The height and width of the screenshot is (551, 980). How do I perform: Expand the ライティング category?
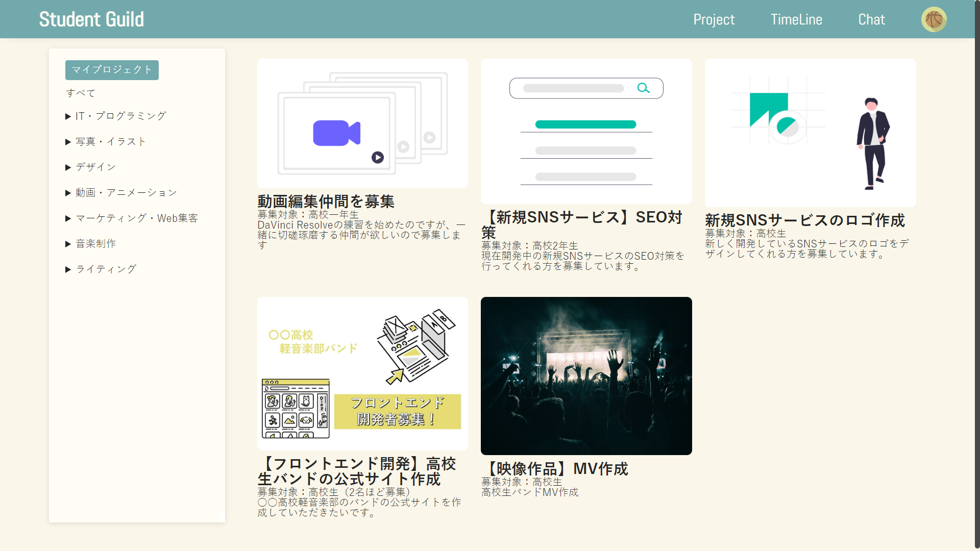tap(101, 269)
